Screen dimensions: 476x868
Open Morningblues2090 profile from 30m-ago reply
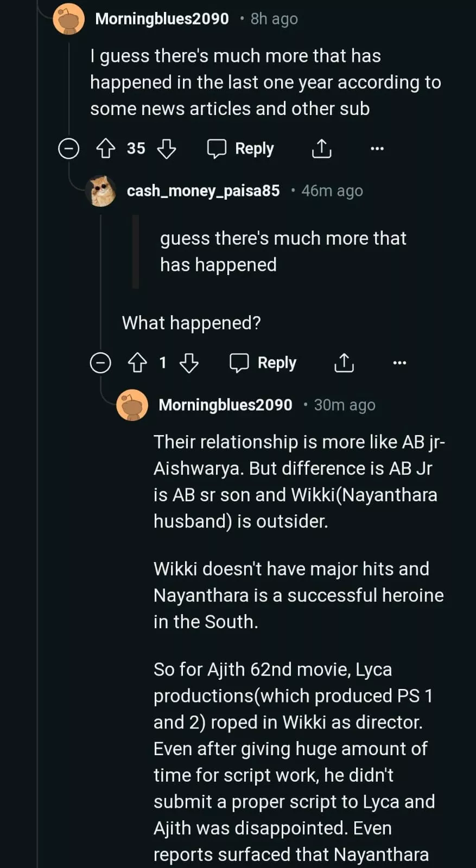click(225, 405)
